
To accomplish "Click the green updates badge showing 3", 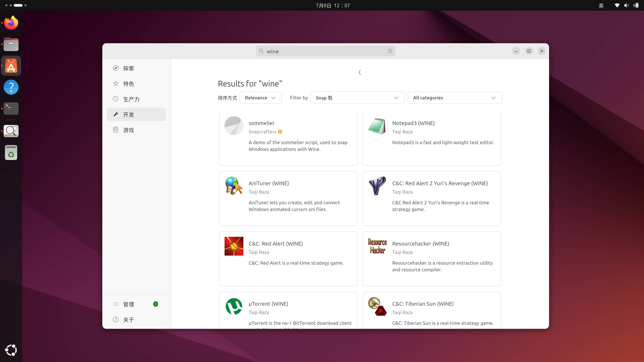I will pos(155,304).
